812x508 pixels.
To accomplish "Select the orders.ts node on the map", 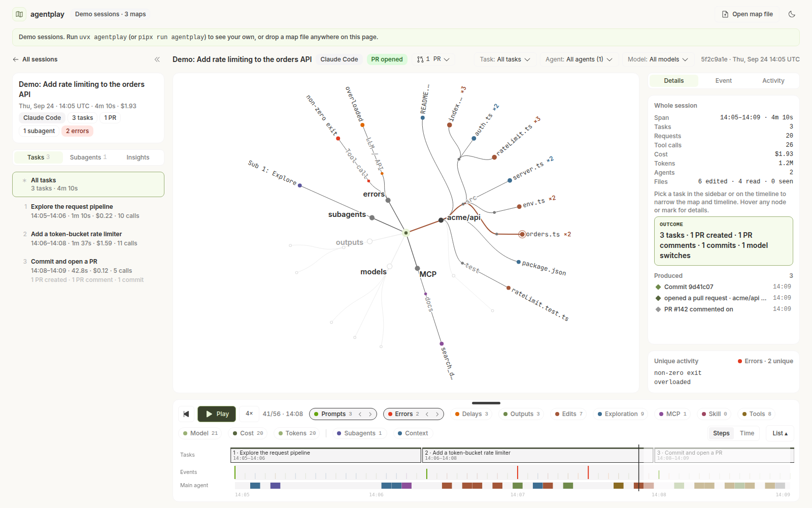I will coord(522,234).
